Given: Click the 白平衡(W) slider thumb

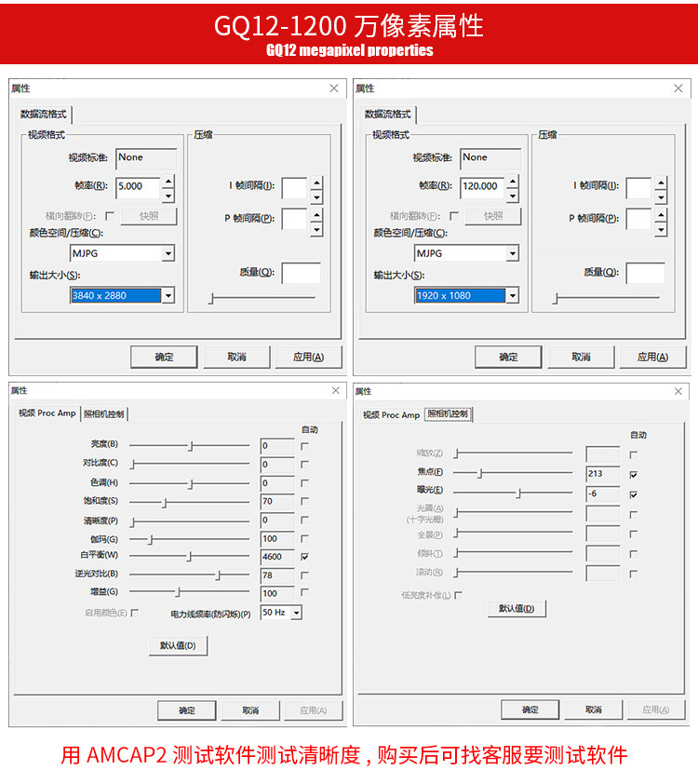Looking at the screenshot, I should [189, 557].
